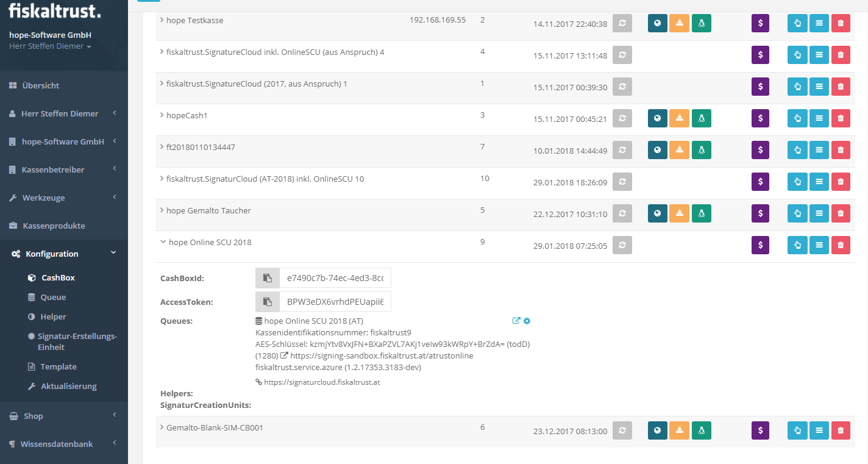Expand the Wissensdatenbank sidebar menu
This screenshot has height=464, width=868.
(64, 444)
